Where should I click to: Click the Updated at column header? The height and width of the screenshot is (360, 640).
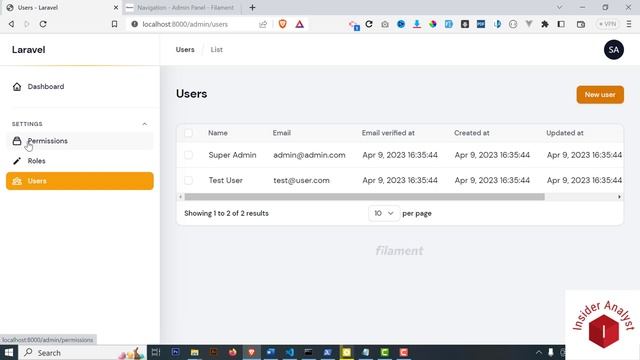(564, 133)
